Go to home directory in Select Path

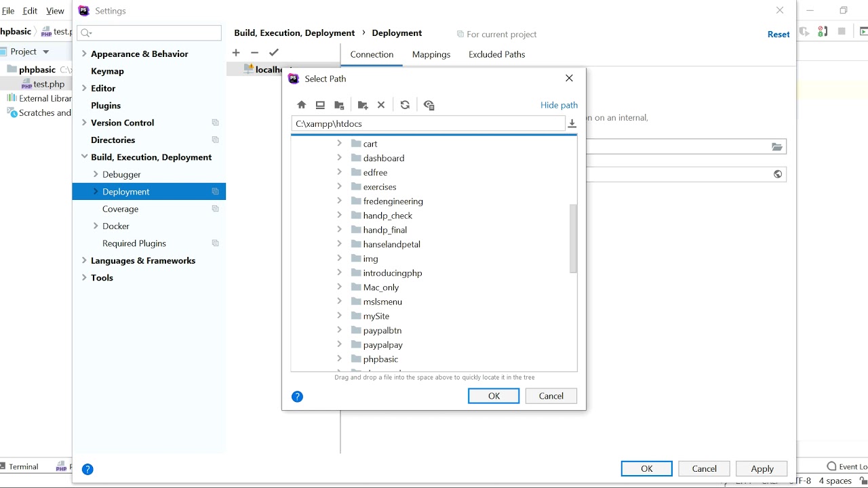tap(302, 105)
